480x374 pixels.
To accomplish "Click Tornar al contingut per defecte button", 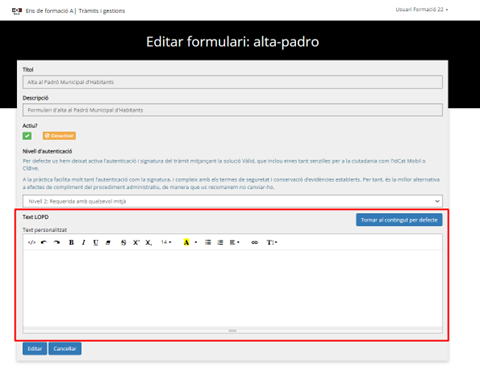I will click(399, 220).
